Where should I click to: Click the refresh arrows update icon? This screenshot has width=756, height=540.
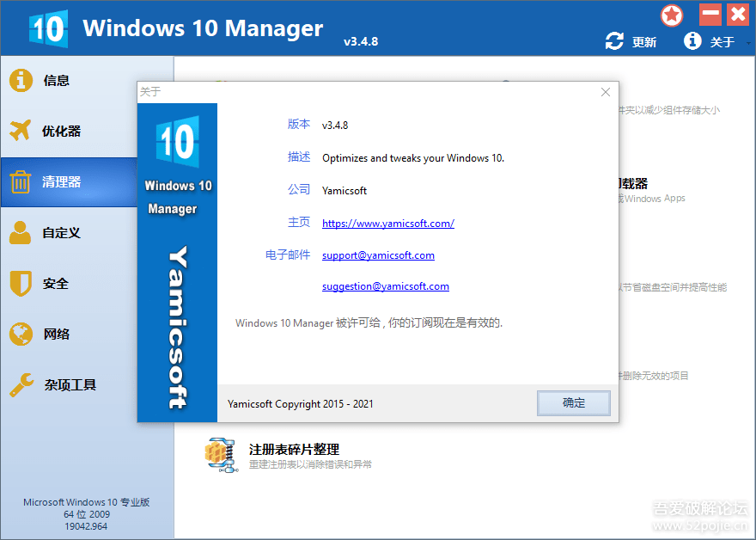coord(614,41)
